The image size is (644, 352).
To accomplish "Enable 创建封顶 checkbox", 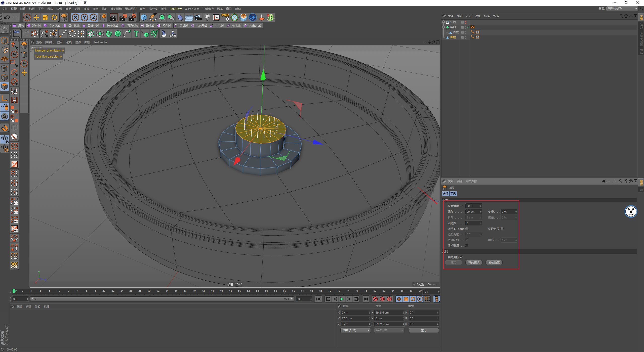I will (x=502, y=229).
